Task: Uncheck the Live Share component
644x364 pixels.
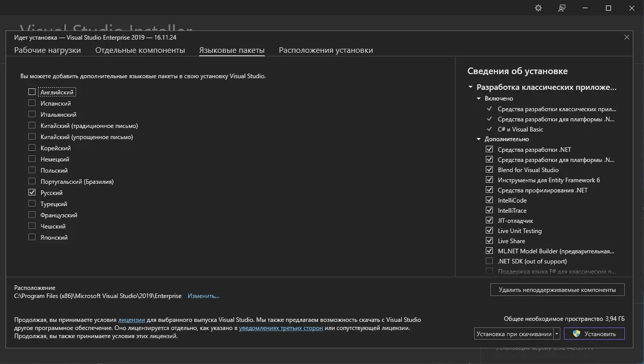Action: 489,241
